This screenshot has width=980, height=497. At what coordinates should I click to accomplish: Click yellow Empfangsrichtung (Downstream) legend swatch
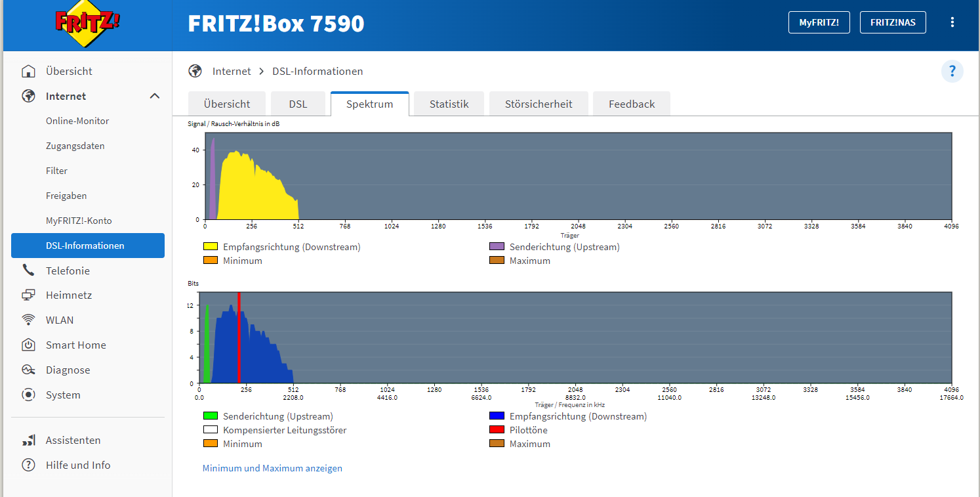tap(210, 247)
